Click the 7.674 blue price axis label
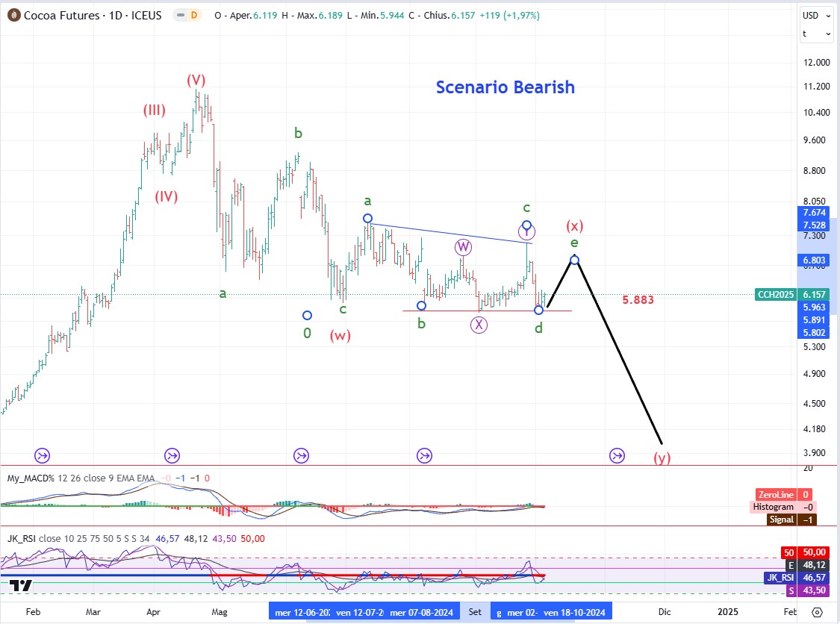The width and height of the screenshot is (840, 624). point(814,213)
